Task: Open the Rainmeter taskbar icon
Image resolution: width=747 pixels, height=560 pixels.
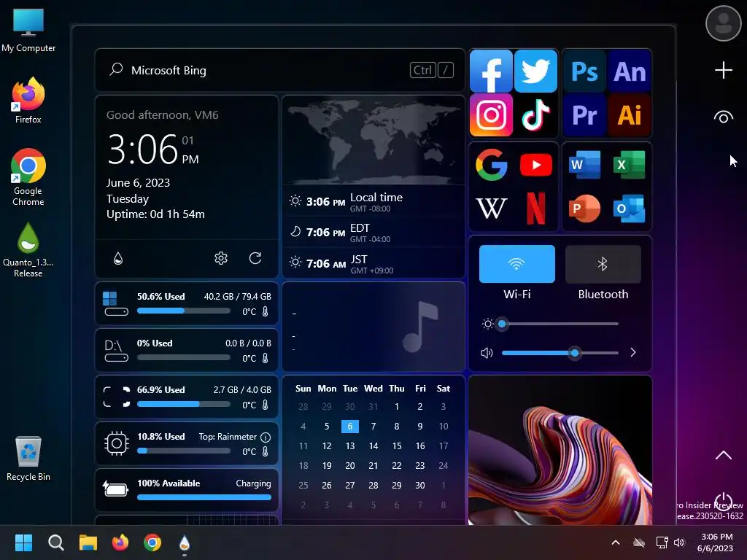Action: (185, 542)
